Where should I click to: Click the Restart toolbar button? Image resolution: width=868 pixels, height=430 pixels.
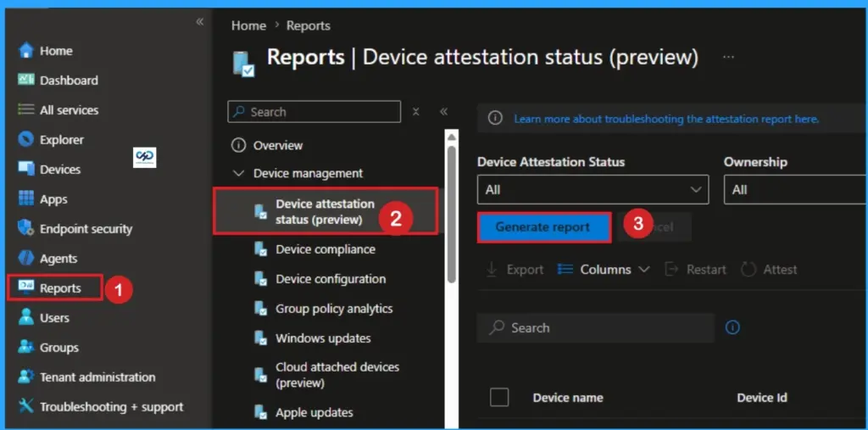(x=695, y=270)
